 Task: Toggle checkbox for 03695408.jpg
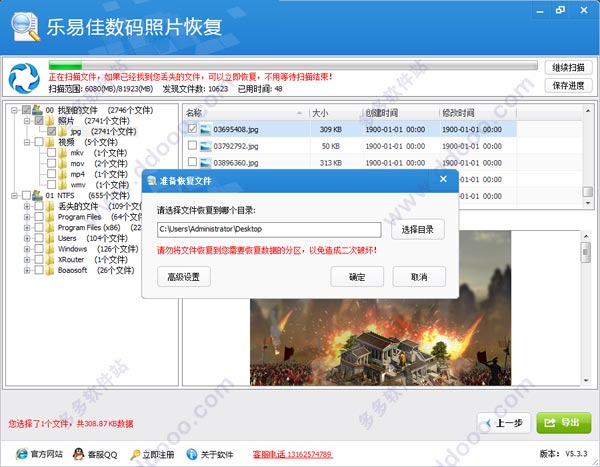click(x=192, y=129)
